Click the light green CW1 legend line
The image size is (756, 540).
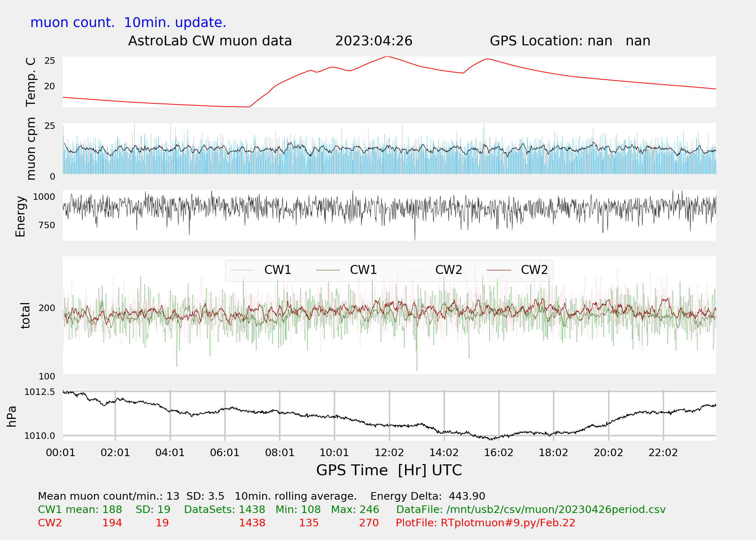[x=242, y=270]
